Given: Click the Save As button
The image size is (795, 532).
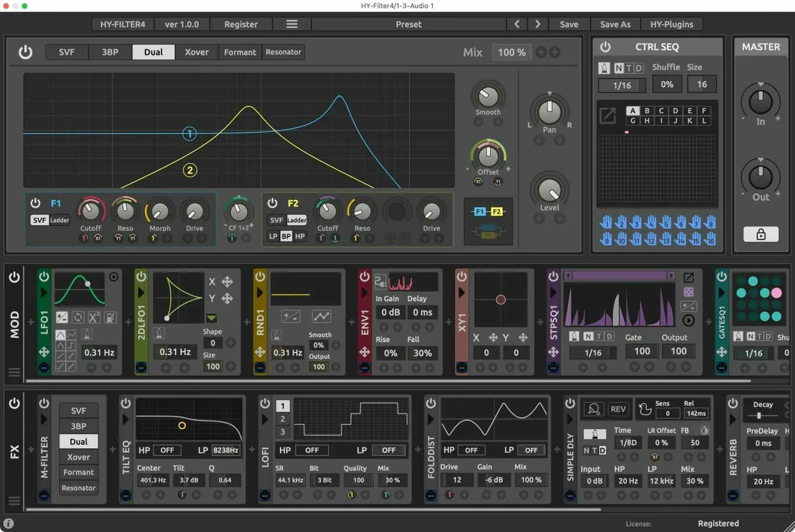Looking at the screenshot, I should [x=615, y=24].
